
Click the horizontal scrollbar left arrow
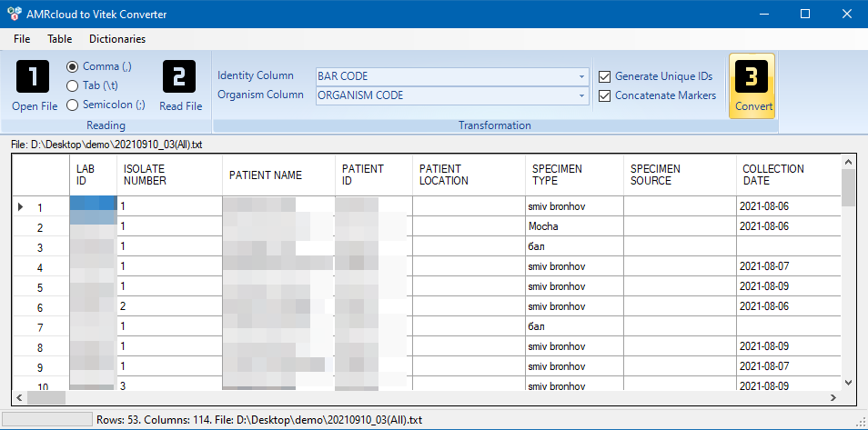(19, 397)
